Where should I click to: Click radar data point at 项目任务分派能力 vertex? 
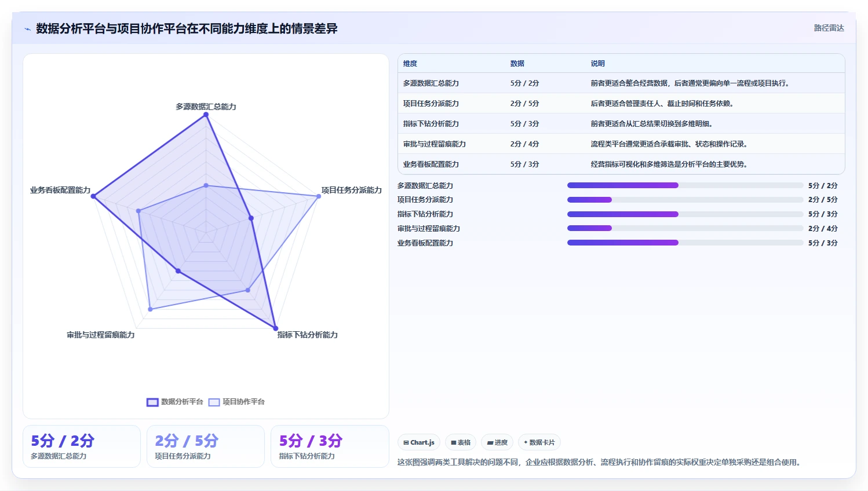click(x=319, y=196)
